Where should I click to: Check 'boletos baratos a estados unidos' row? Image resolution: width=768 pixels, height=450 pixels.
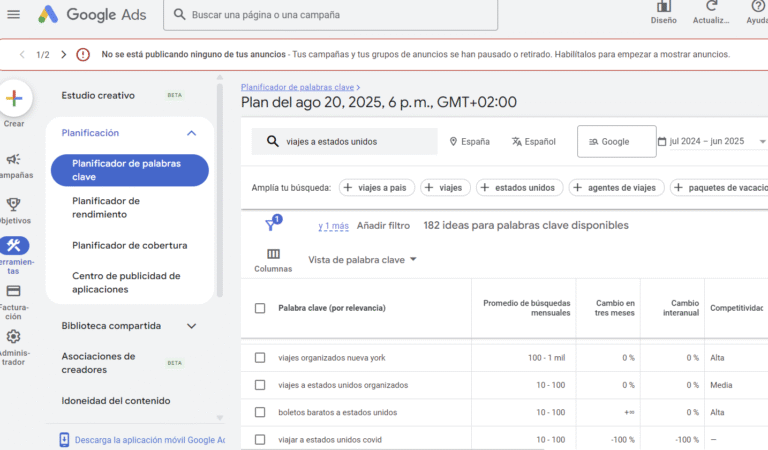[260, 412]
